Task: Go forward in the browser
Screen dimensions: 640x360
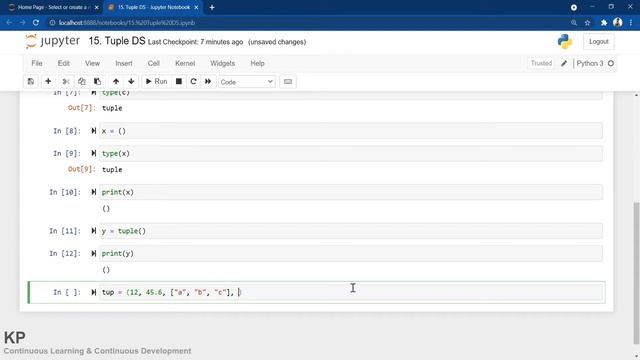Action: [22, 23]
